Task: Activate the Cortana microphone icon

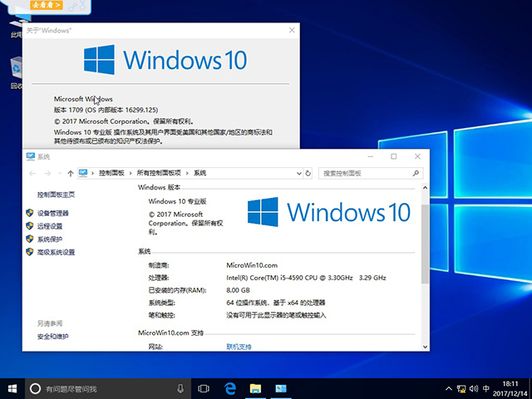Action: 180,389
